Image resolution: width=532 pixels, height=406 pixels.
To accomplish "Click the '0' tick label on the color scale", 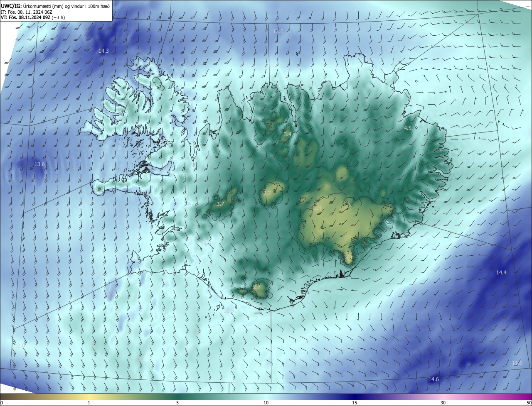I will tap(2, 403).
